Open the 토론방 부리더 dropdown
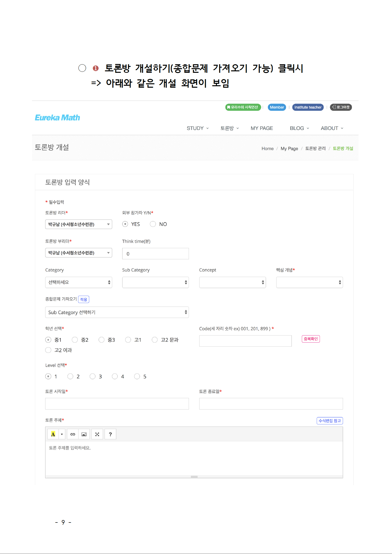This screenshot has width=392, height=554. [78, 253]
